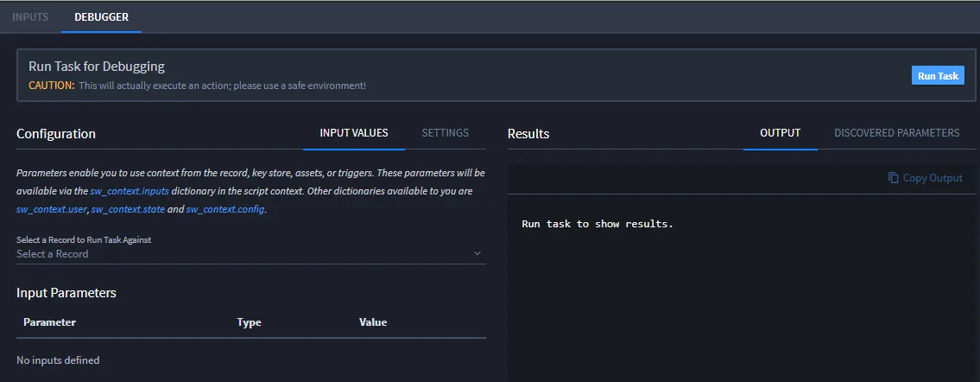This screenshot has height=382, width=980.
Task: Click the 'Run Task for Debugging' heading
Action: [x=96, y=67]
